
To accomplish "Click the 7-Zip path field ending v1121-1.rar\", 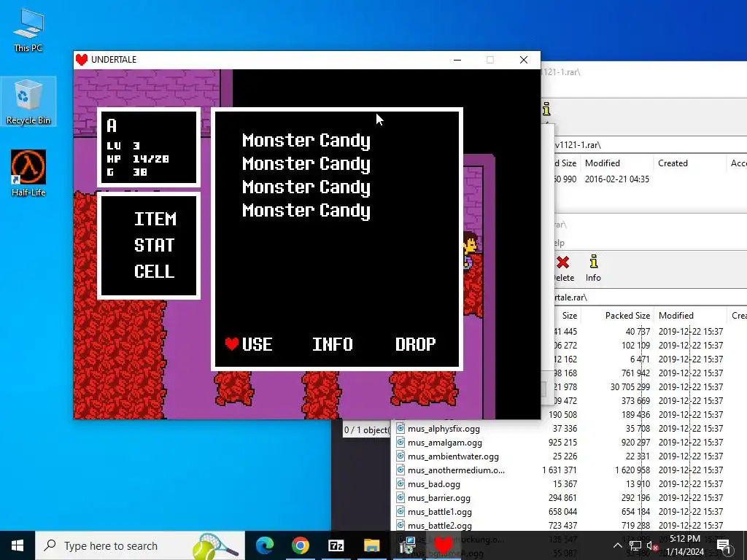I will point(651,145).
